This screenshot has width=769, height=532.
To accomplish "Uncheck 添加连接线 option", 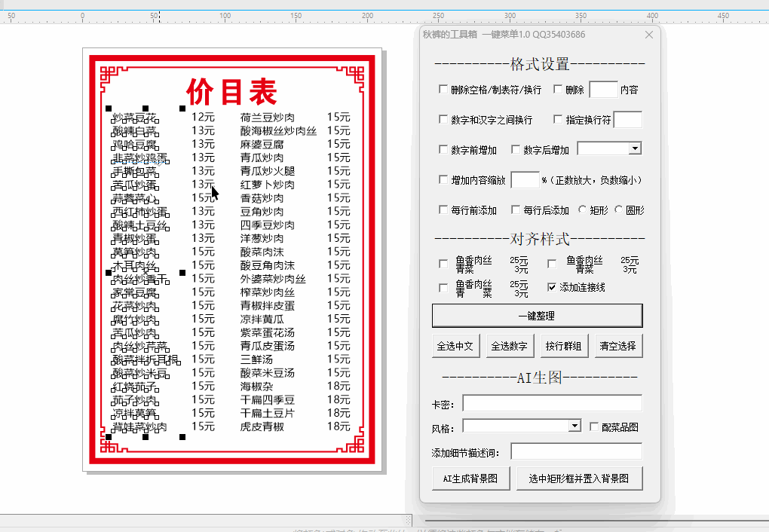I will pyautogui.click(x=553, y=287).
